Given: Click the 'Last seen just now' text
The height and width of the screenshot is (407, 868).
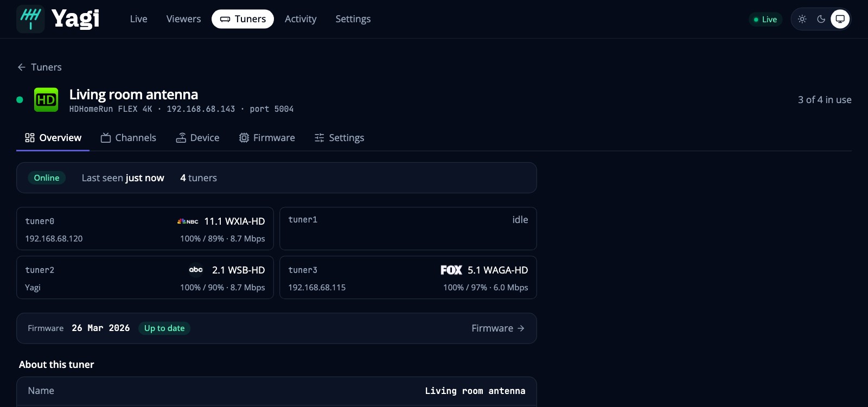Looking at the screenshot, I should 123,178.
